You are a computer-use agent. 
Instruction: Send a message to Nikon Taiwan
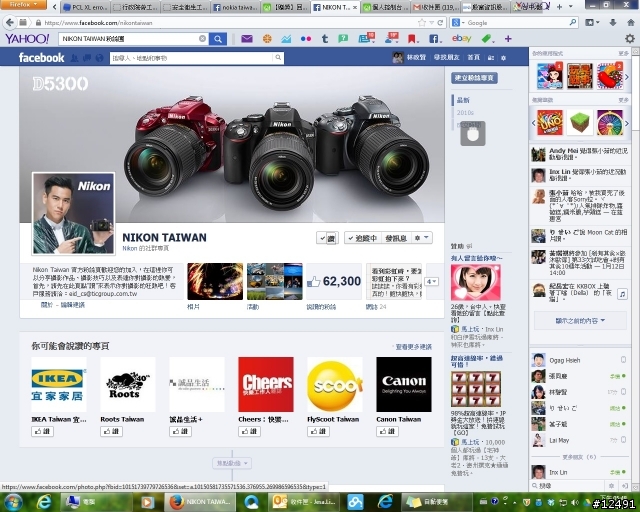pos(396,238)
